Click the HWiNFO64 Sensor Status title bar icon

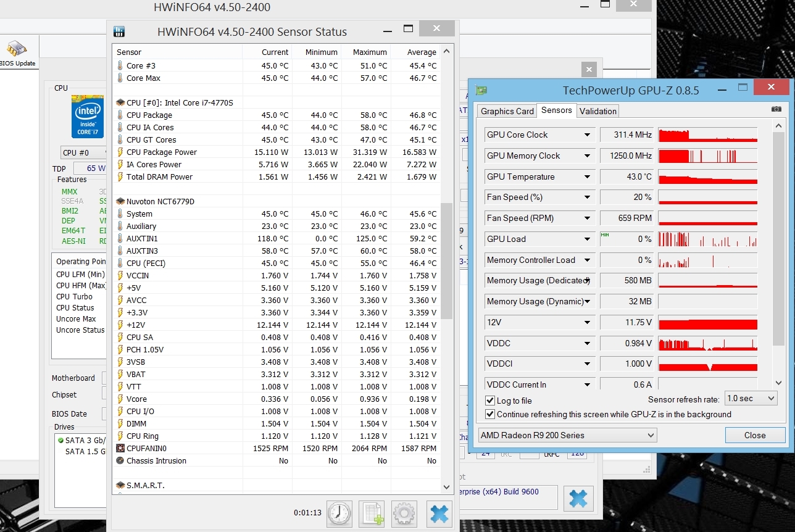pos(120,31)
